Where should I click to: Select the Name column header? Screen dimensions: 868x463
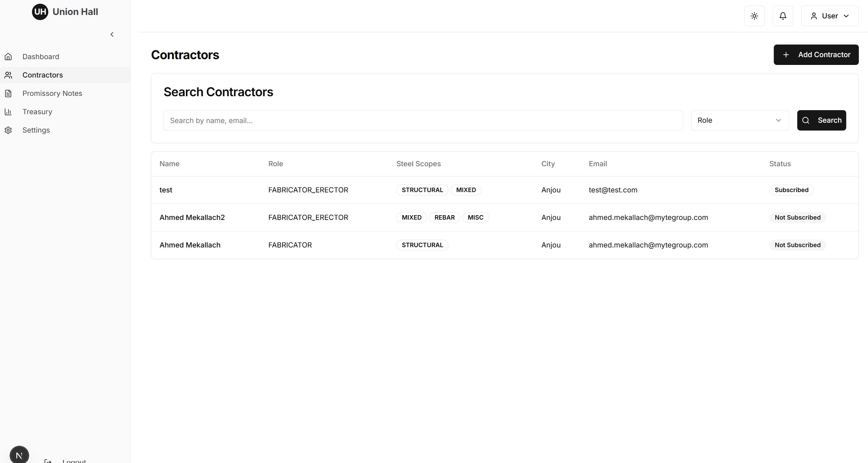coord(169,164)
